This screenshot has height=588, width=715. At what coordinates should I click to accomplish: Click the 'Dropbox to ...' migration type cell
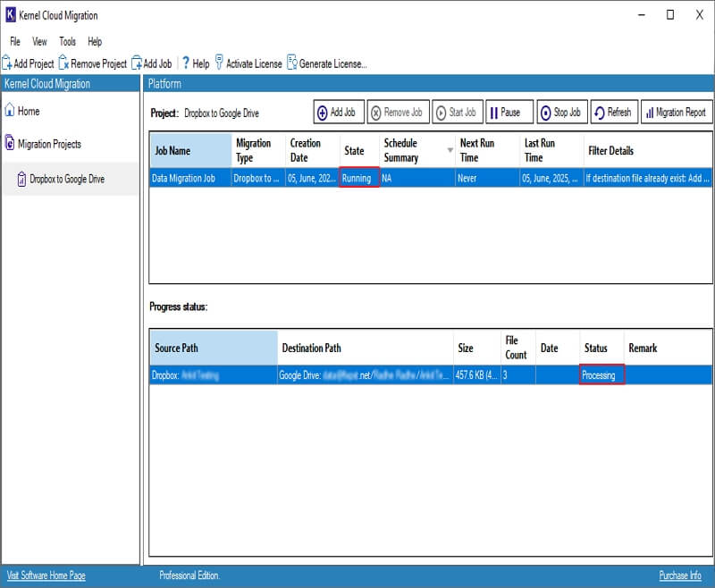[258, 178]
